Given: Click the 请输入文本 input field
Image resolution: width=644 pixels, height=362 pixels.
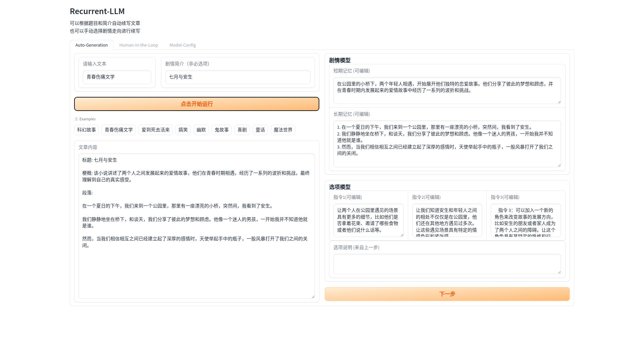Looking at the screenshot, I should (117, 77).
